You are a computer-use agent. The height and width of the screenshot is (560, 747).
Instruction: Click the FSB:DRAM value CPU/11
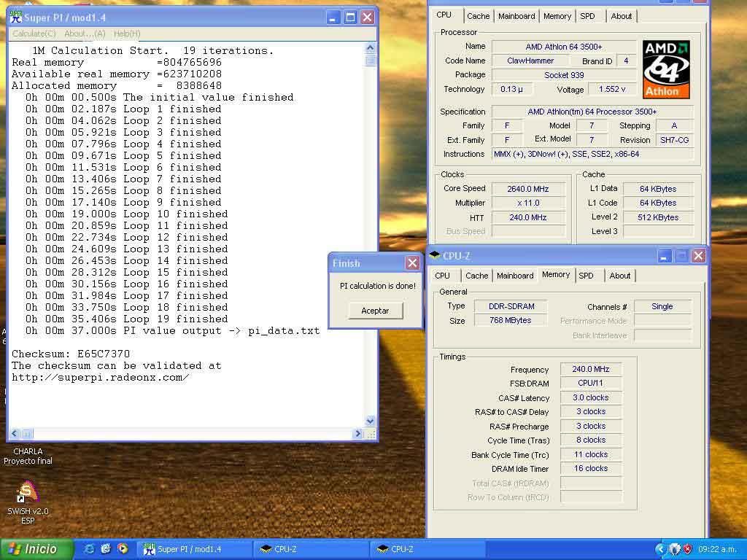[591, 383]
